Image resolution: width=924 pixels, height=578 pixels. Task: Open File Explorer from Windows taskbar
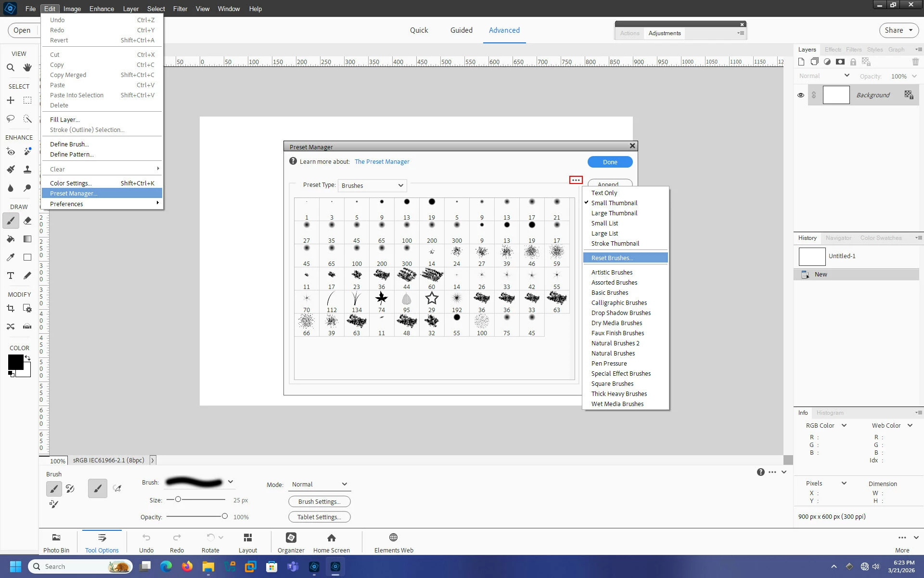click(208, 566)
